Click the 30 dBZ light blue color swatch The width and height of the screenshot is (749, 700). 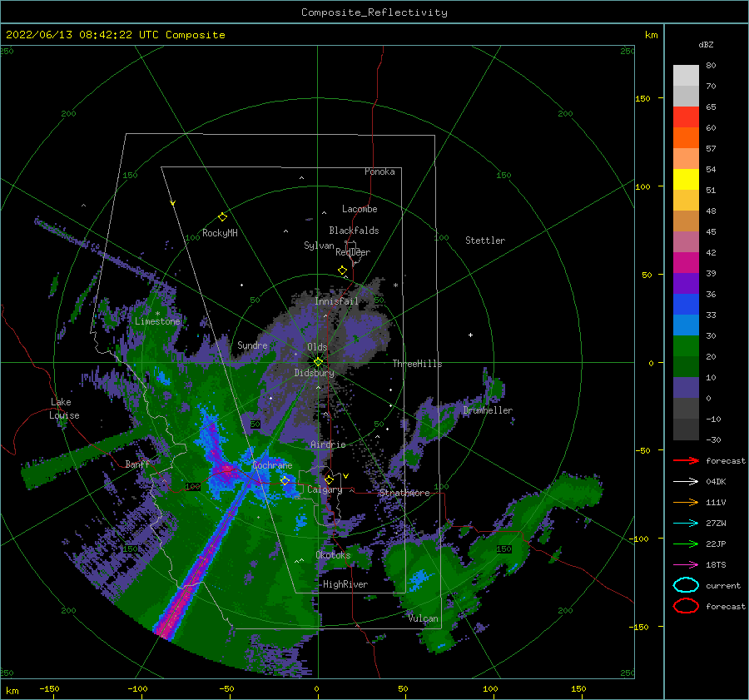[686, 325]
